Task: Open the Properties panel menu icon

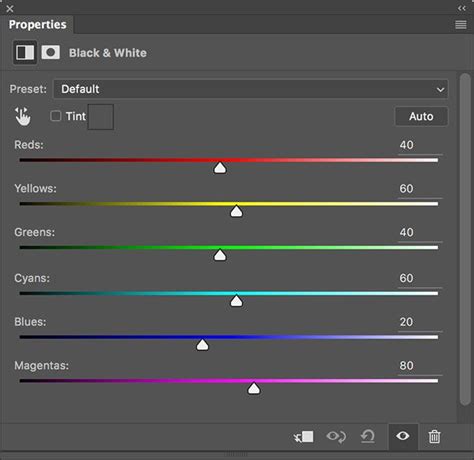Action: [x=461, y=25]
